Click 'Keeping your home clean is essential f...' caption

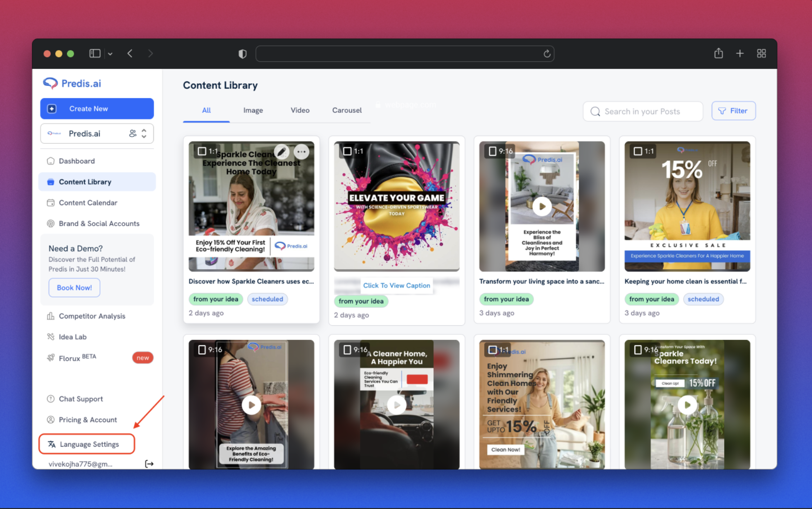click(685, 281)
